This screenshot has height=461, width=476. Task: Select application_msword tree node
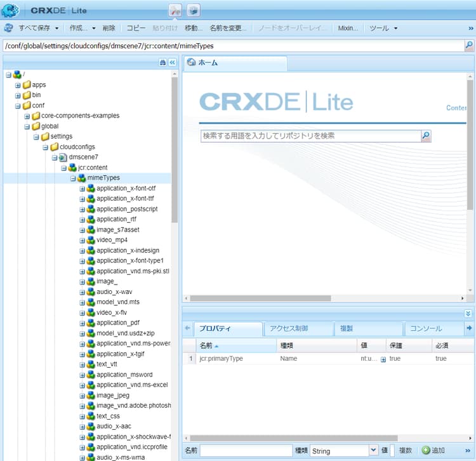point(124,375)
